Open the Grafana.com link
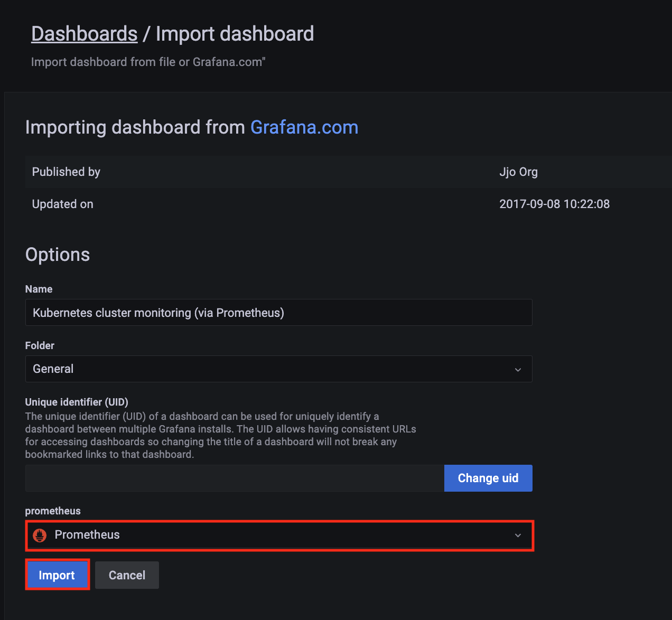 (x=304, y=127)
